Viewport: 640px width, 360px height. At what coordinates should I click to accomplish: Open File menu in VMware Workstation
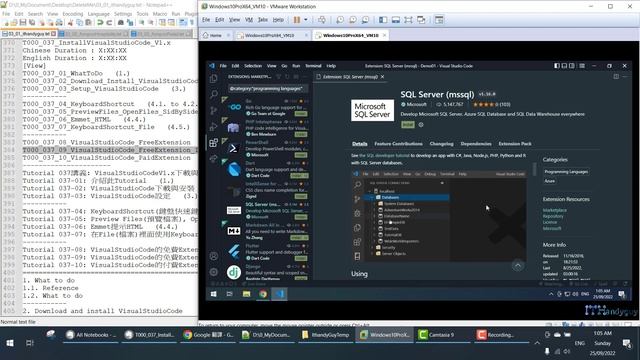pos(206,20)
